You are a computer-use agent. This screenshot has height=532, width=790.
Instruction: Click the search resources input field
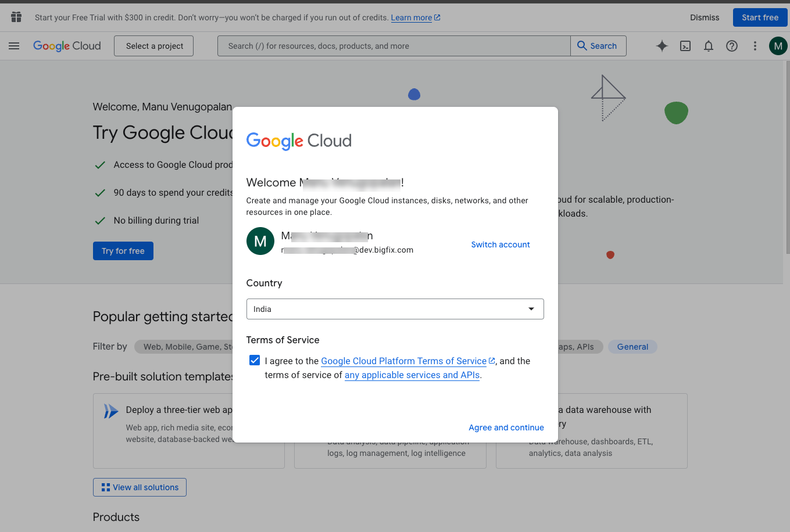(x=394, y=46)
